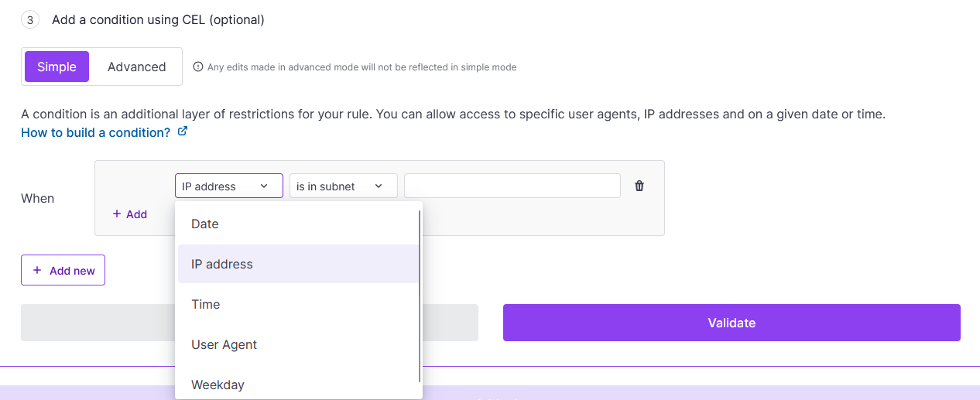Screen dimensions: 980x400
Task: Open How to build a condition link
Action: 96,132
